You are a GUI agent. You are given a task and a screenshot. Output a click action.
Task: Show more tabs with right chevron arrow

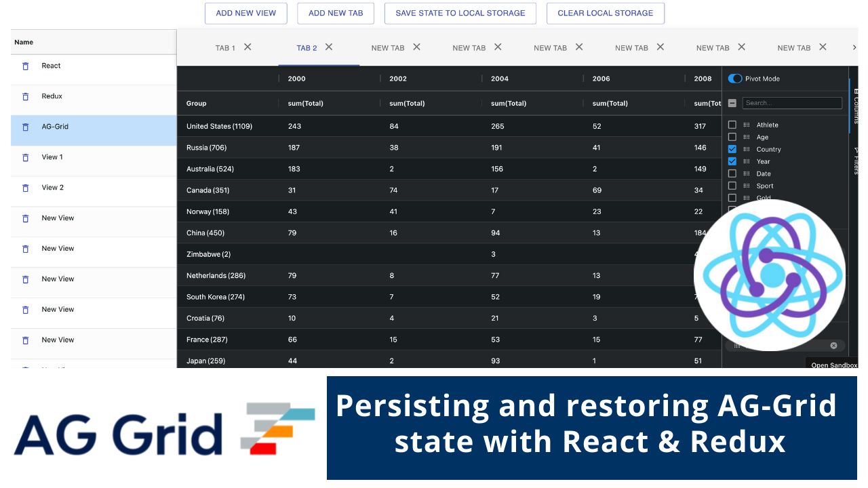click(854, 47)
